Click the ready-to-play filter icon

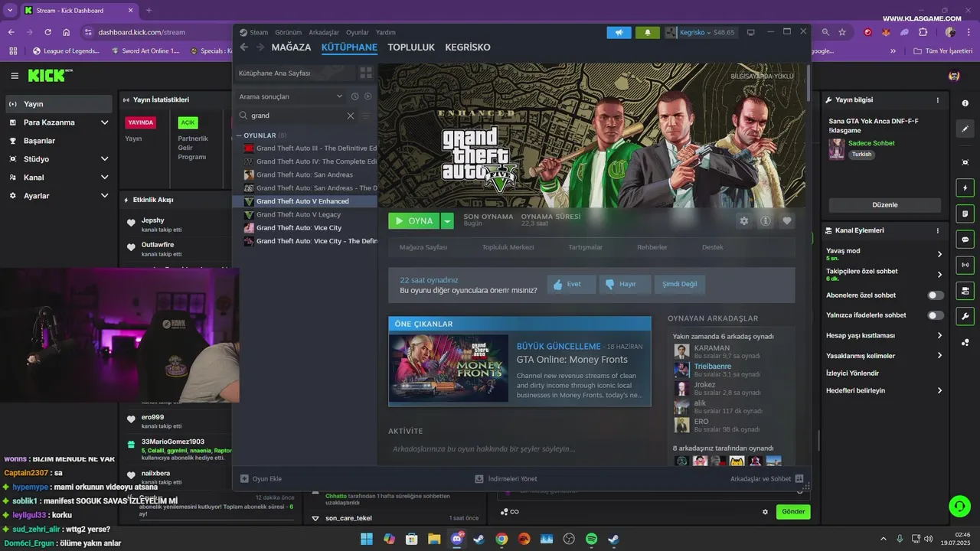[367, 96]
